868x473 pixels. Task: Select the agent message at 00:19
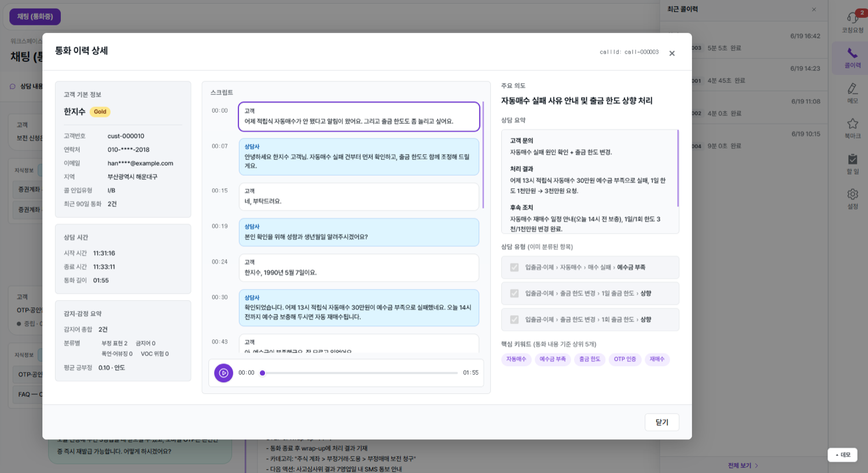[x=359, y=232]
